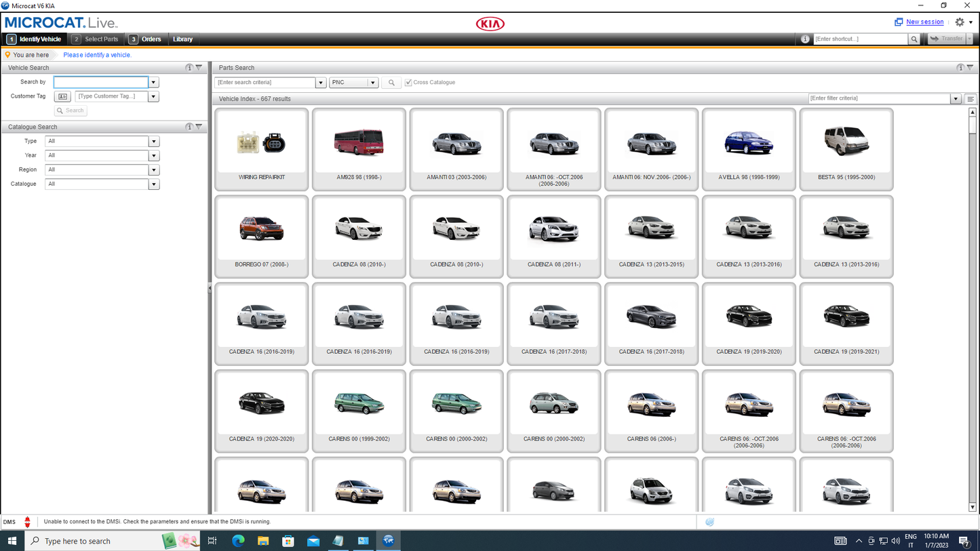Open the PNC search type dropdown
This screenshot has height=551, width=980.
pos(372,83)
